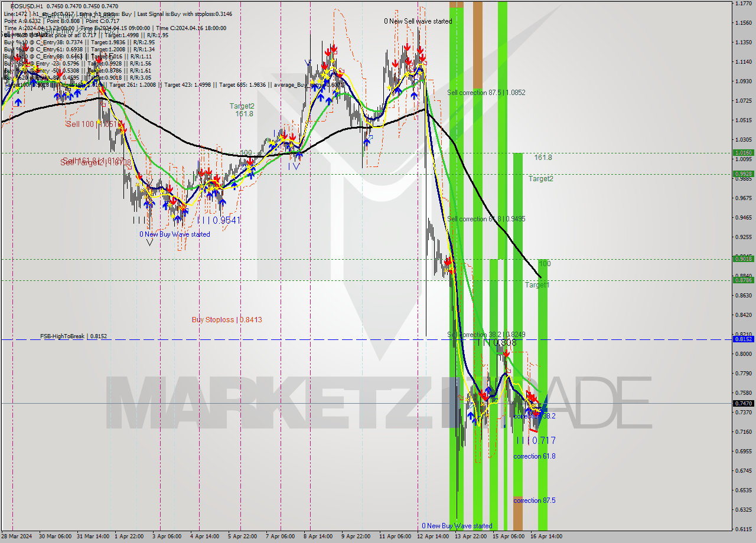Click the 1.0930 price scale value
Screen dimensions: 756x543
click(743, 81)
